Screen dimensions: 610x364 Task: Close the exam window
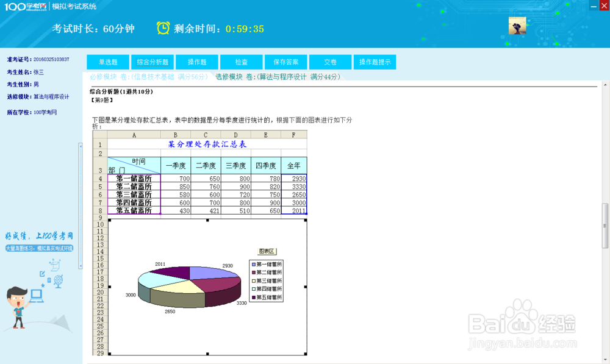(604, 6)
